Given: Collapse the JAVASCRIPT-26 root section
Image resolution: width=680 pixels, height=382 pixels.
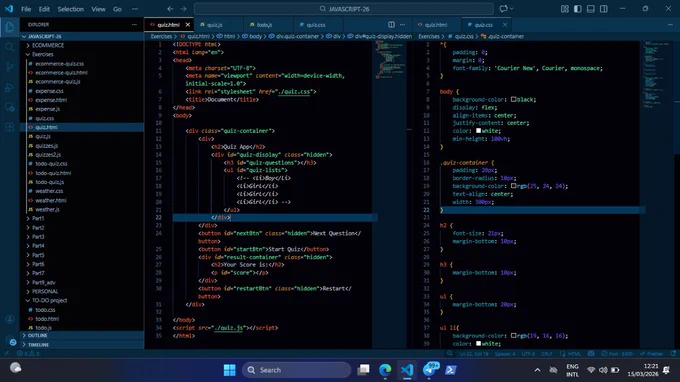Looking at the screenshot, I should pos(82,36).
